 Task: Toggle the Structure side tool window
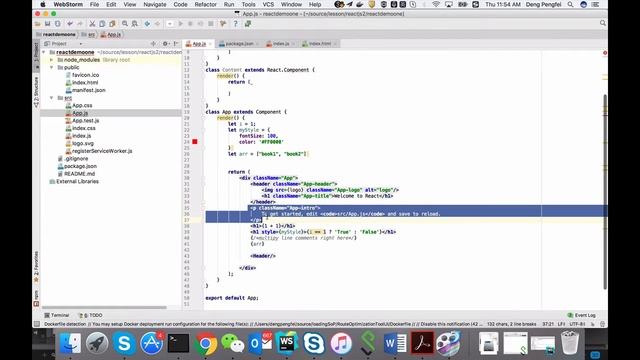tap(36, 92)
